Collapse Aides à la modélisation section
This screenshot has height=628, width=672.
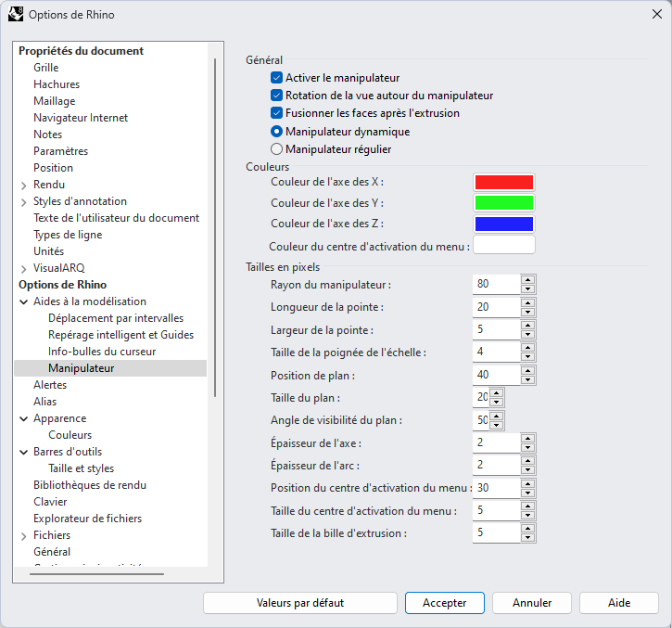point(23,301)
